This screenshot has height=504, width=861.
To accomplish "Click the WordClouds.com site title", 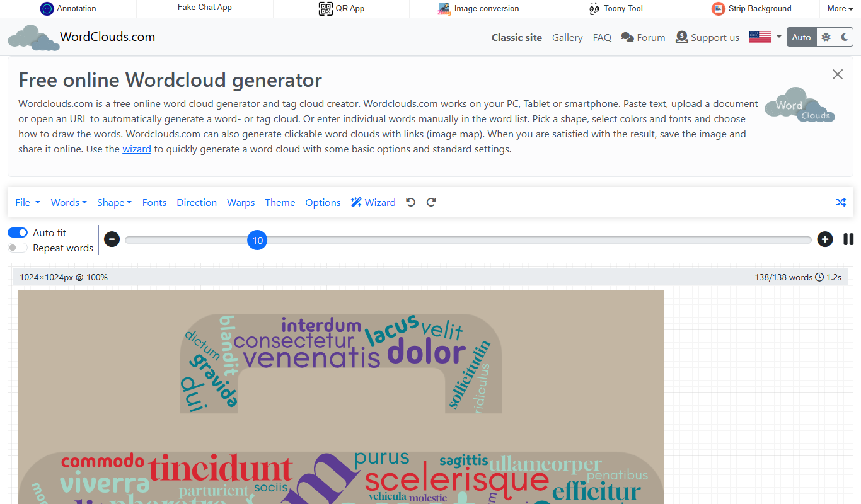I will [x=108, y=37].
